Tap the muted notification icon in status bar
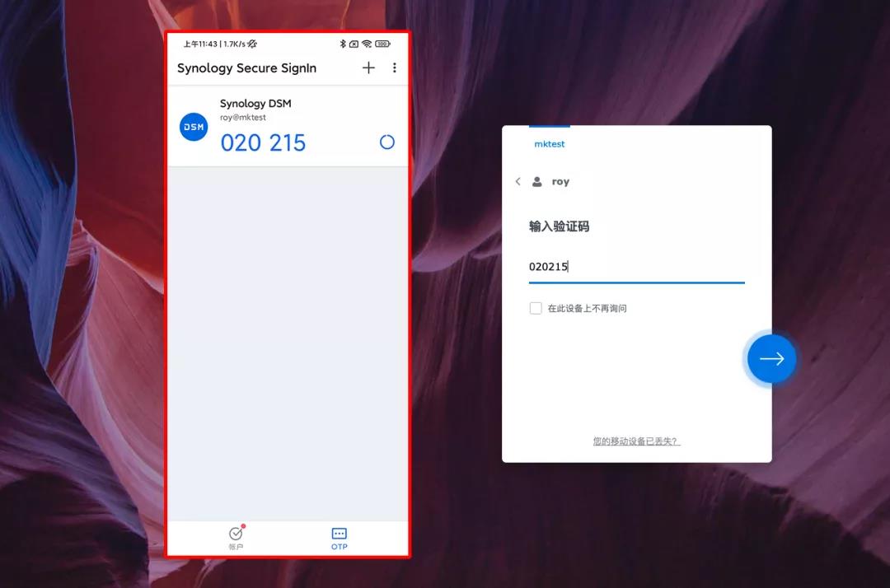This screenshot has height=588, width=890. tap(252, 44)
